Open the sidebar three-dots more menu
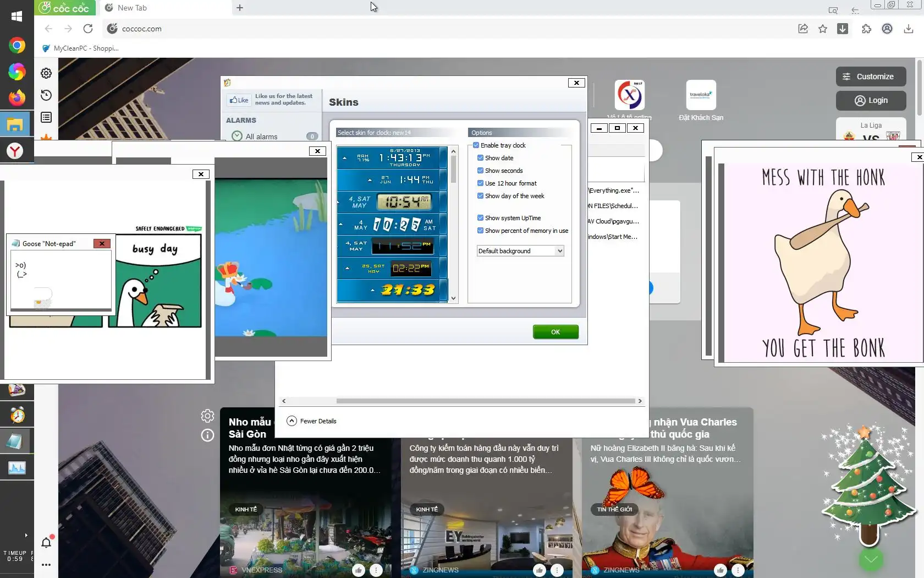This screenshot has height=578, width=924. (x=46, y=564)
